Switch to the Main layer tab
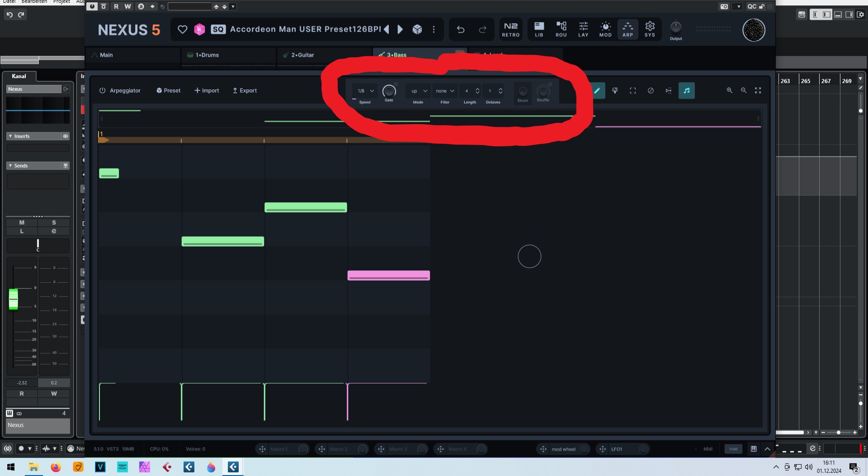Viewport: 868px width, 476px height. 133,55
